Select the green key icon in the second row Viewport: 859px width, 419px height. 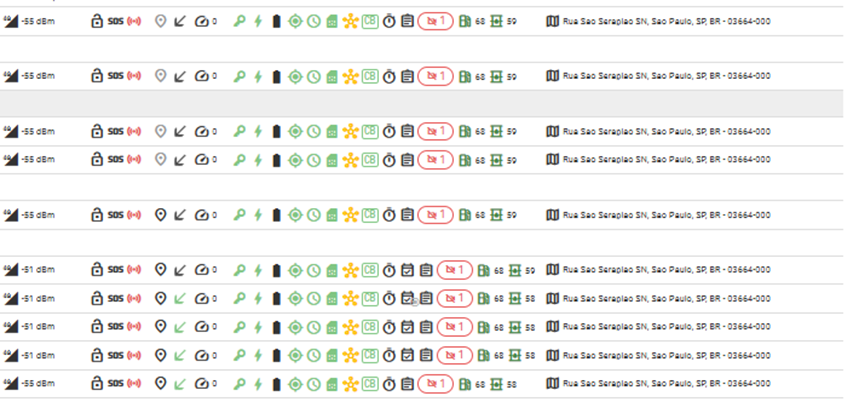coord(239,76)
